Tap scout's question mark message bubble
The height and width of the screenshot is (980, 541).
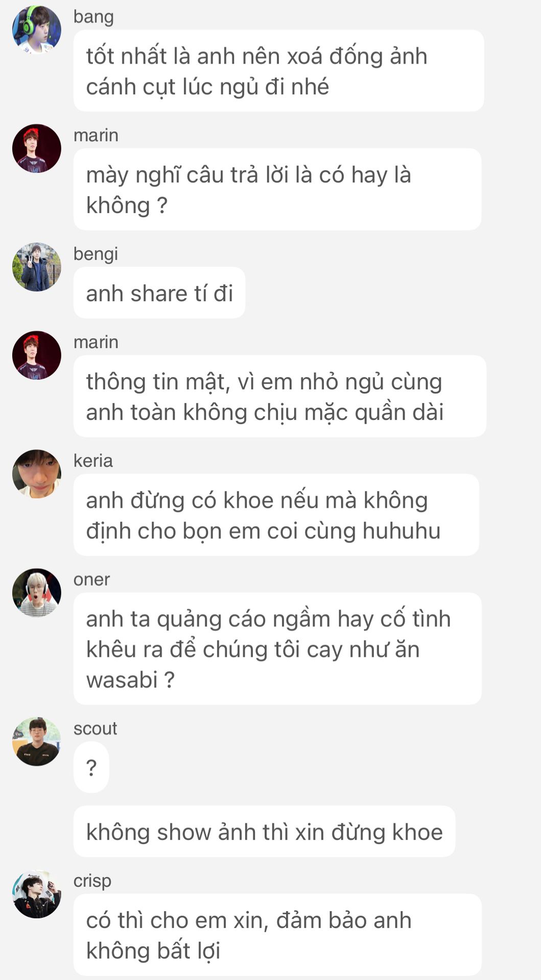pyautogui.click(x=91, y=767)
